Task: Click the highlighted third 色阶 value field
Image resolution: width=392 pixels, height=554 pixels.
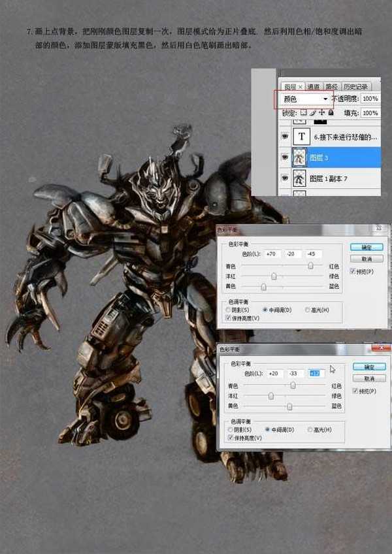Action: point(316,372)
